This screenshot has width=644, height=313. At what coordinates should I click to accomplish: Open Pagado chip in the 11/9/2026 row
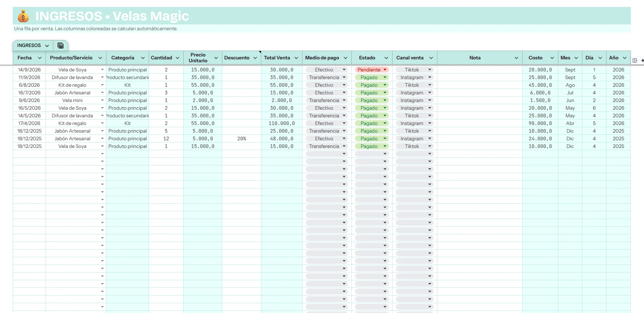(x=372, y=77)
